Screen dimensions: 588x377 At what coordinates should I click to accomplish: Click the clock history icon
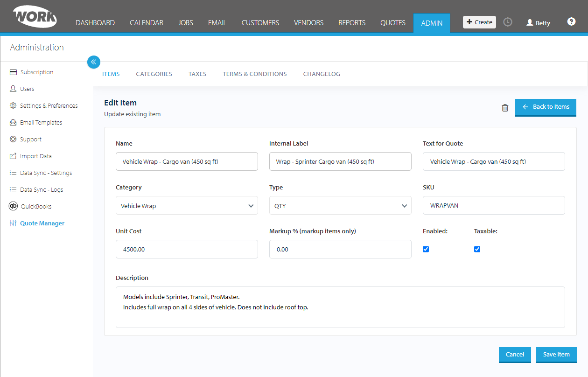[x=508, y=22]
